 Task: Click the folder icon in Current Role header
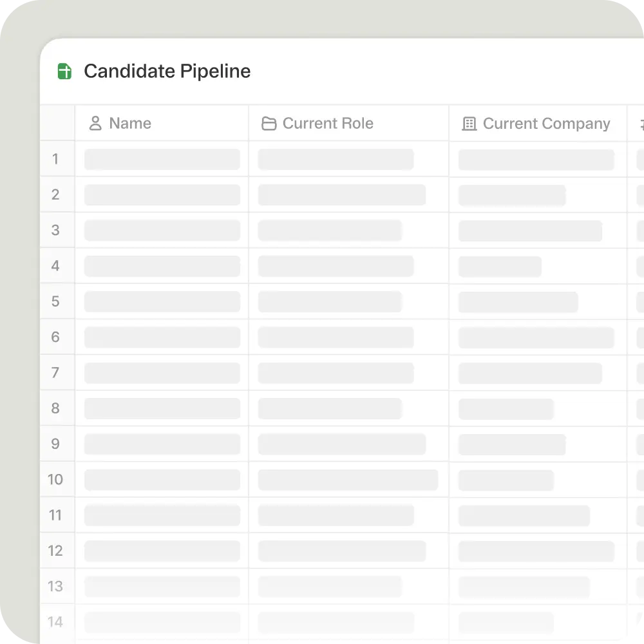269,123
